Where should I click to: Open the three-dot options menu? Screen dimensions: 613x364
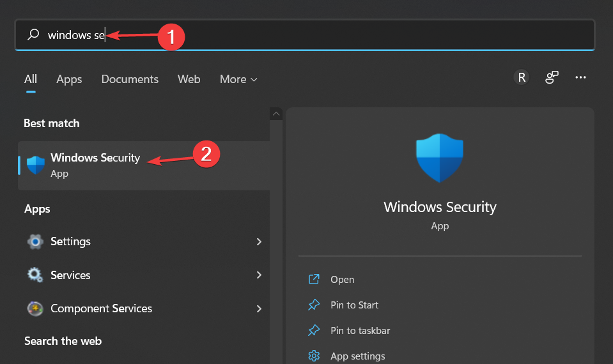click(580, 77)
